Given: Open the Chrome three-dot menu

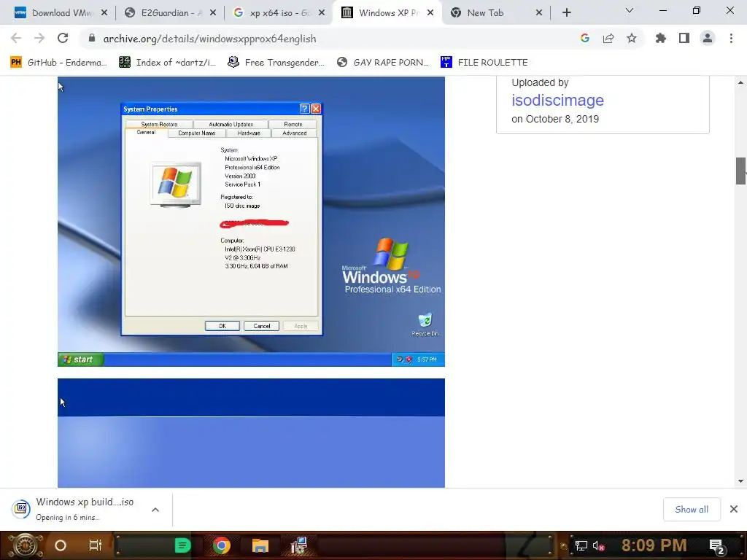Looking at the screenshot, I should 731,38.
